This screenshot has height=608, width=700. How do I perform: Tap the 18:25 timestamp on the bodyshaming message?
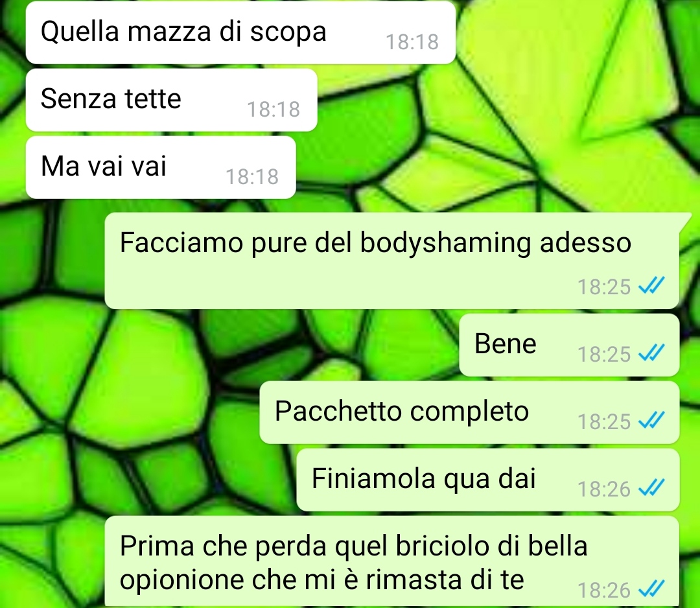(x=604, y=287)
